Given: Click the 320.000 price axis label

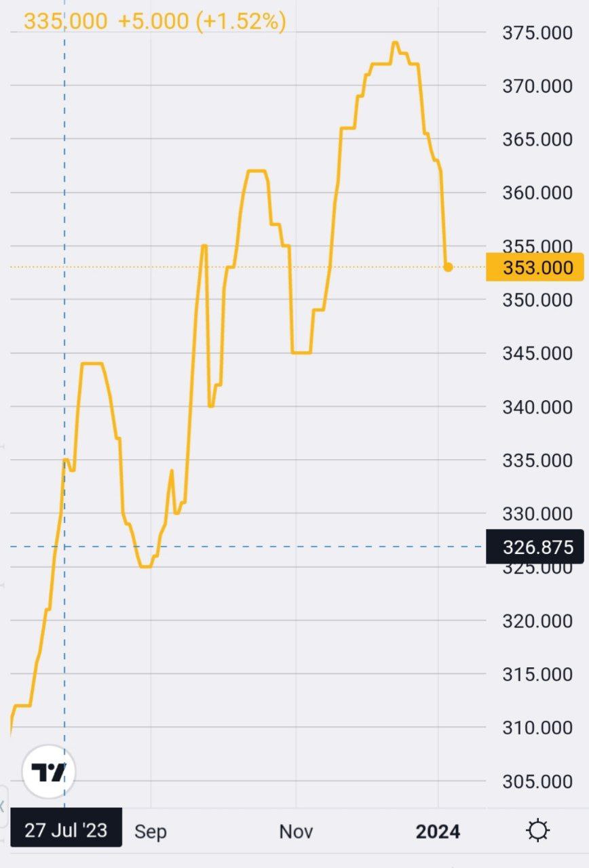Looking at the screenshot, I should tap(537, 621).
